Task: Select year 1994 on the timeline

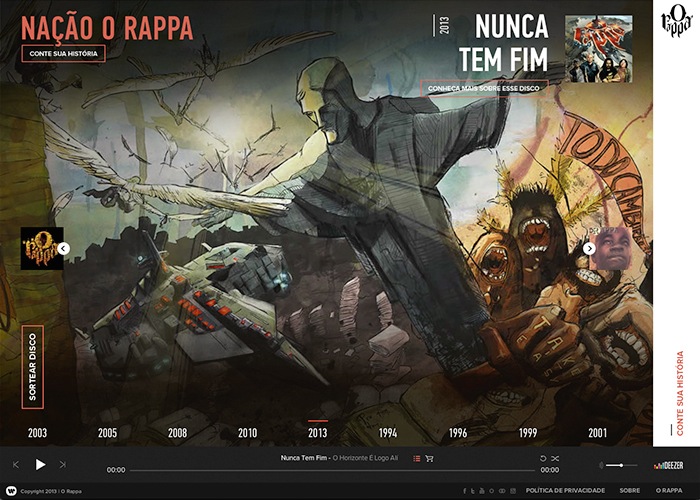Action: [388, 433]
